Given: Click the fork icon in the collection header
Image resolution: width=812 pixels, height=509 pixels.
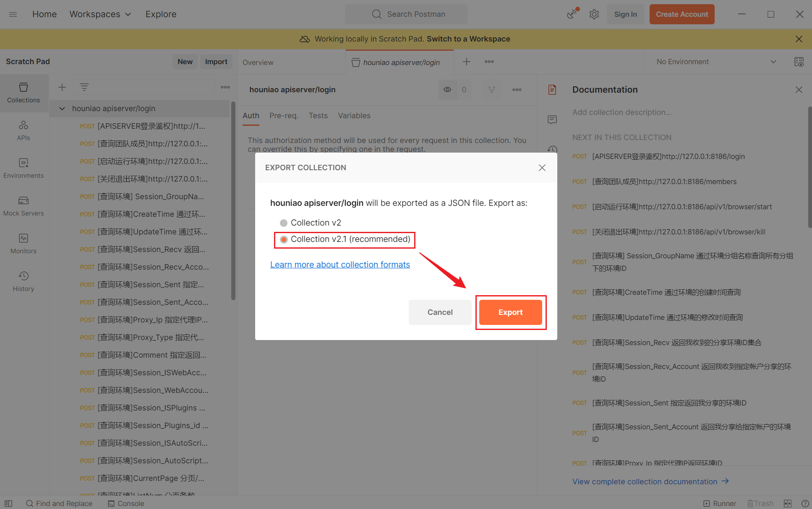Looking at the screenshot, I should coord(491,90).
